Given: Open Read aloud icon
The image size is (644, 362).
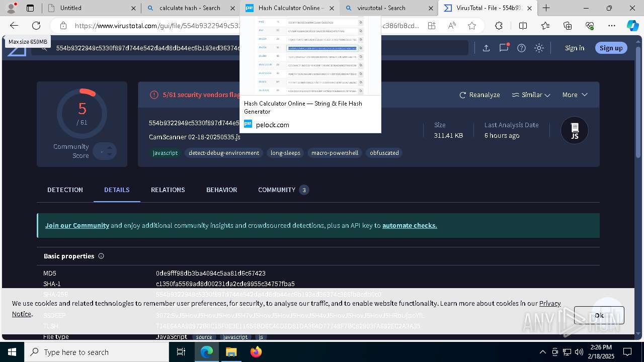Looking at the screenshot, I should coord(452,26).
